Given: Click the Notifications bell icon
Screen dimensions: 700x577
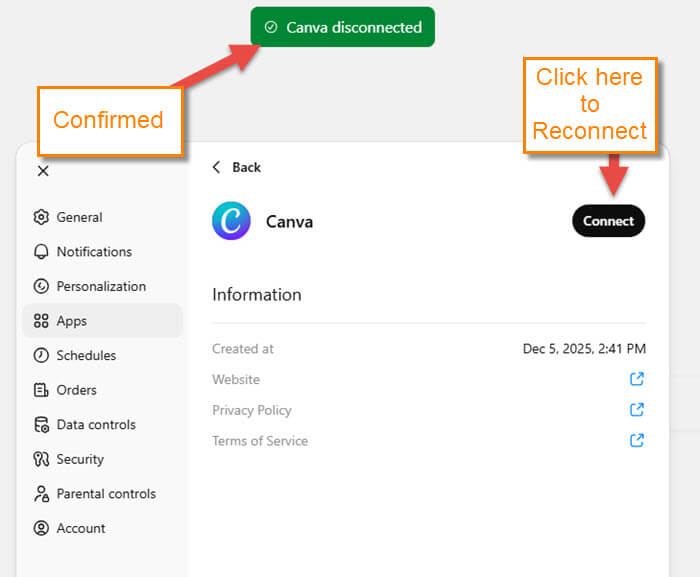Looking at the screenshot, I should pyautogui.click(x=41, y=252).
